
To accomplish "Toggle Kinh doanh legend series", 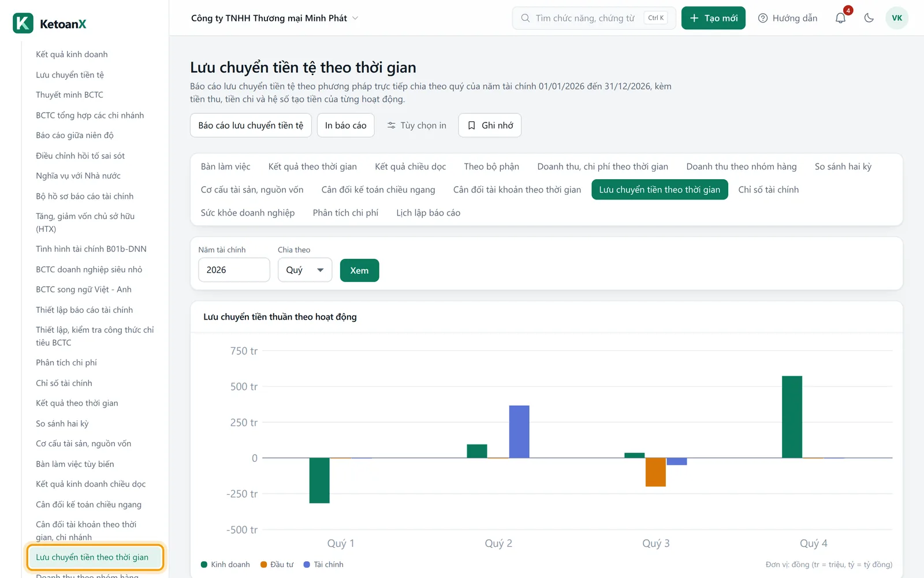I will 225,565.
